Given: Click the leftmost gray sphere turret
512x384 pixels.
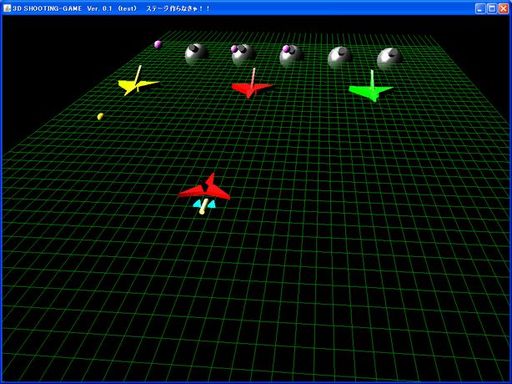Looking at the screenshot, I should pyautogui.click(x=196, y=53).
